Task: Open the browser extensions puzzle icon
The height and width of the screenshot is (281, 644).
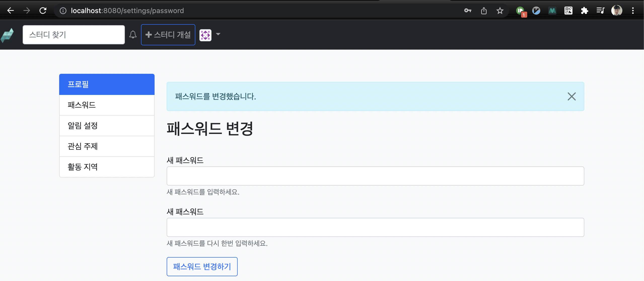Action: [584, 11]
